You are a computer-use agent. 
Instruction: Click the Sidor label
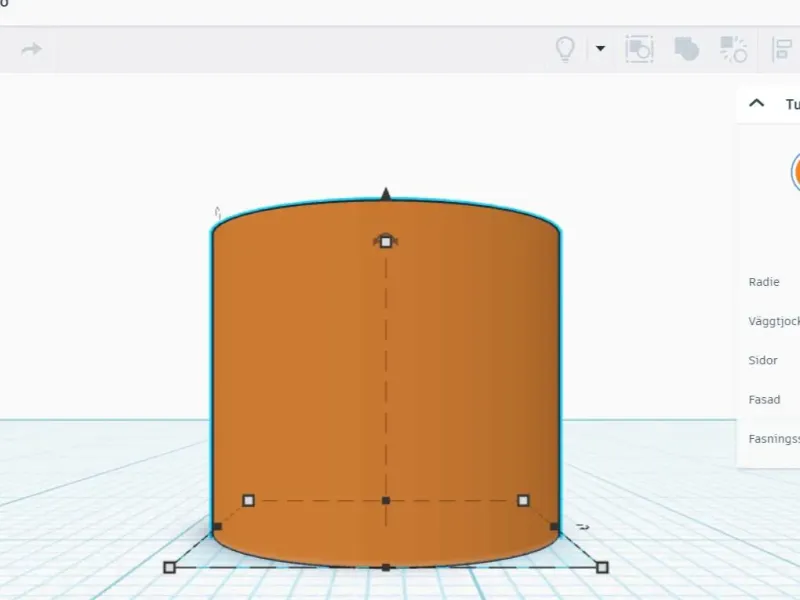[x=763, y=360]
